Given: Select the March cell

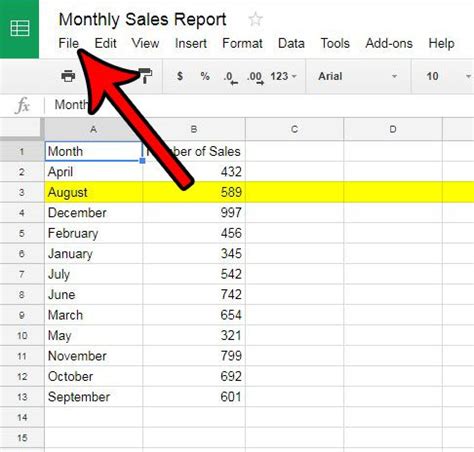Looking at the screenshot, I should (94, 315).
